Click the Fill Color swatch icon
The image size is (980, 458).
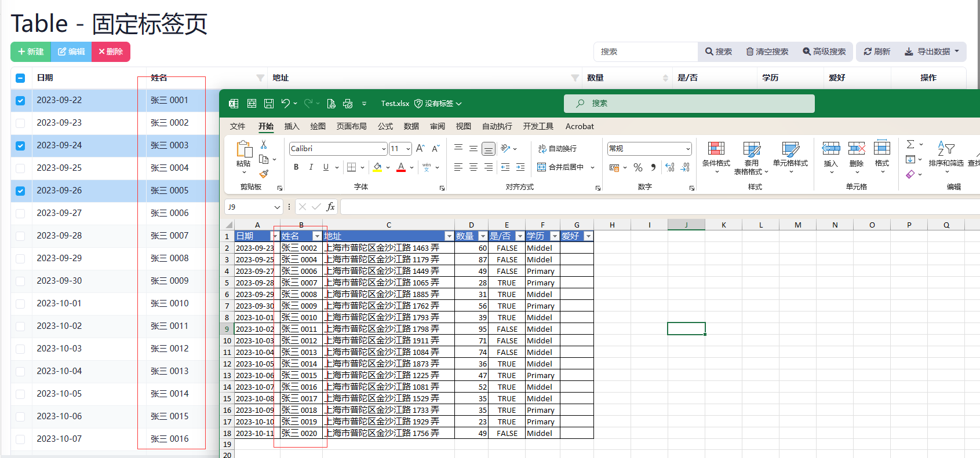tap(377, 167)
